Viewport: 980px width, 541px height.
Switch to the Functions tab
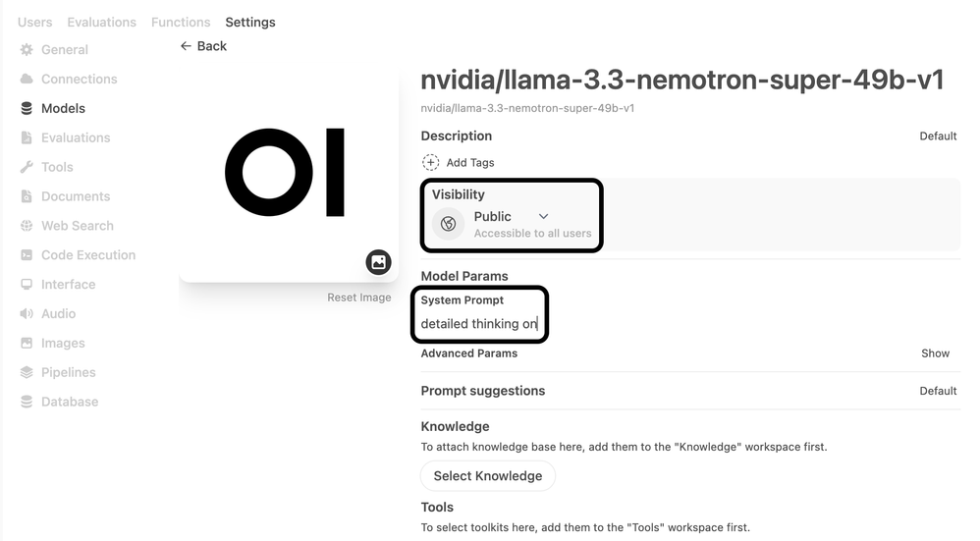pos(181,23)
